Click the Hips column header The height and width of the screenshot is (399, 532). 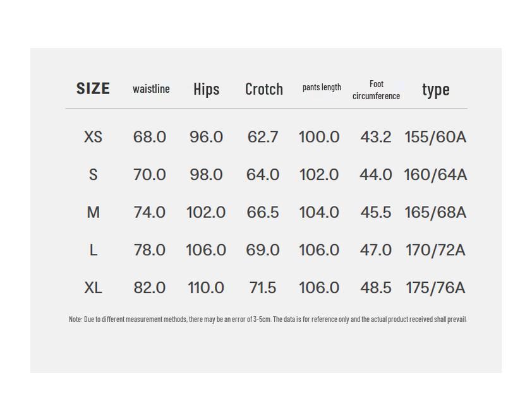206,89
